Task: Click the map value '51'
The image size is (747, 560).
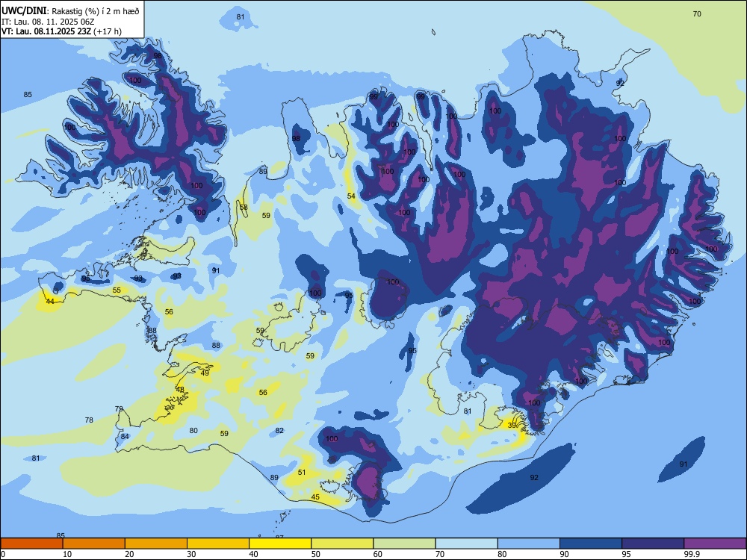Action: pos(302,473)
